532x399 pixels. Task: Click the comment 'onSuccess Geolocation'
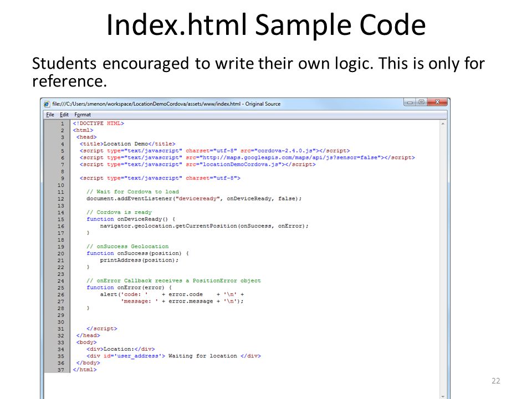click(x=127, y=247)
